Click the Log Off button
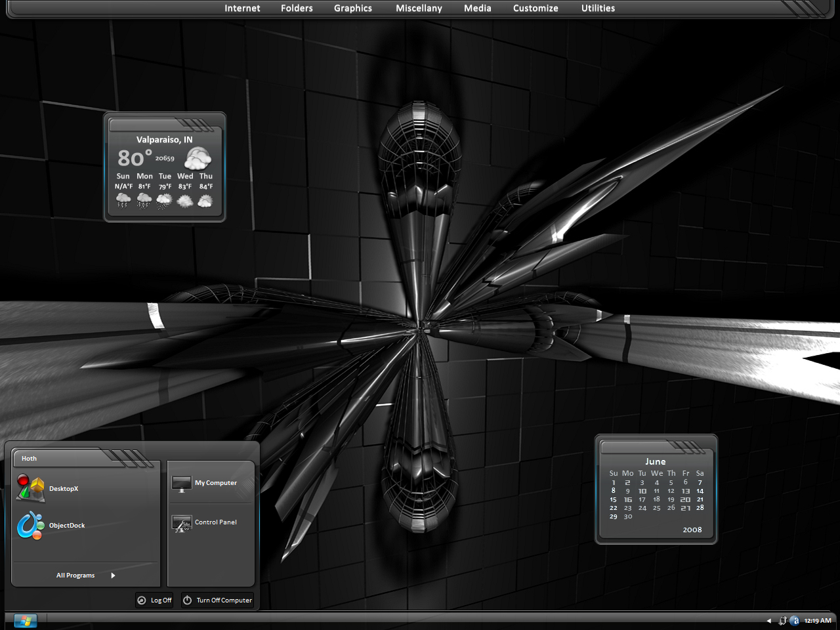Viewport: 840px width, 630px height. [155, 600]
